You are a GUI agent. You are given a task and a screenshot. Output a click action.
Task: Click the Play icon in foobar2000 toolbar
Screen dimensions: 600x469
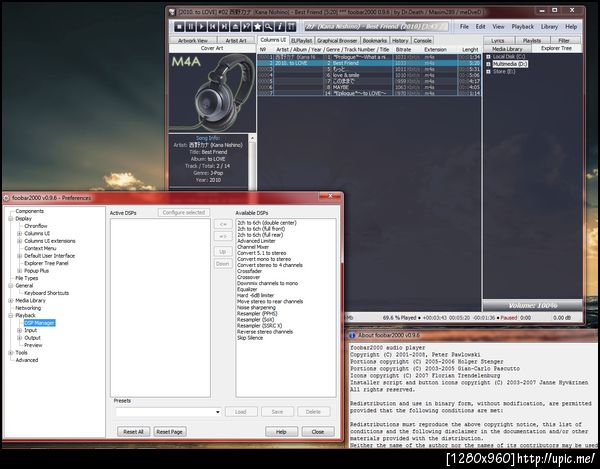(x=202, y=26)
